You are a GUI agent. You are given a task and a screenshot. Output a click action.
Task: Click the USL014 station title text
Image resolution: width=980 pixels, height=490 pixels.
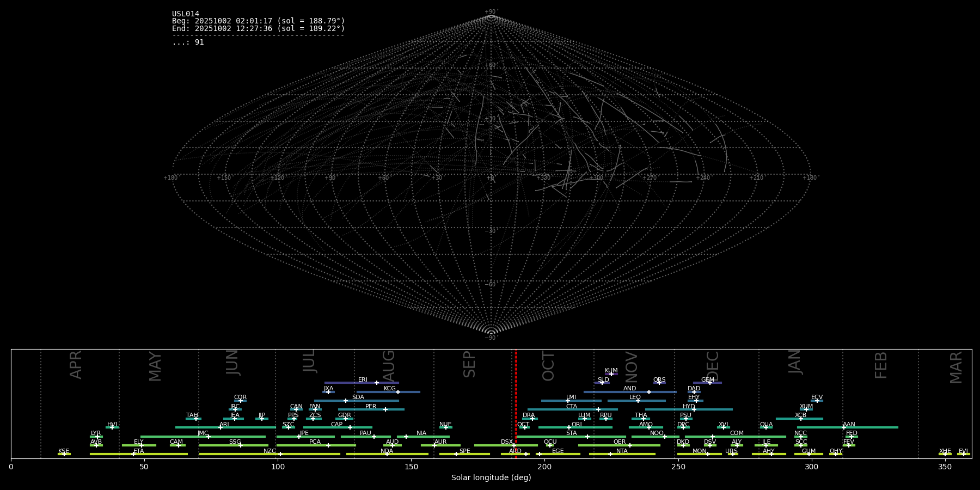point(186,14)
